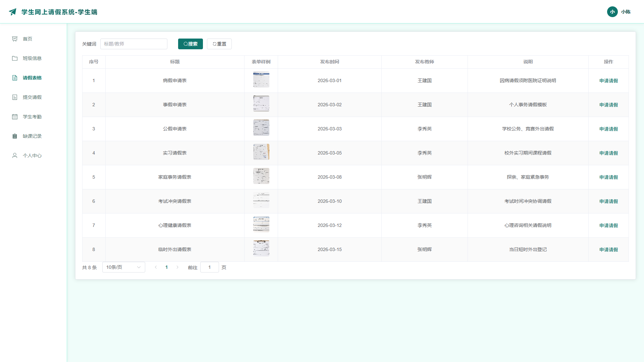Go to next page arrow
Image resolution: width=644 pixels, height=362 pixels.
point(177,267)
